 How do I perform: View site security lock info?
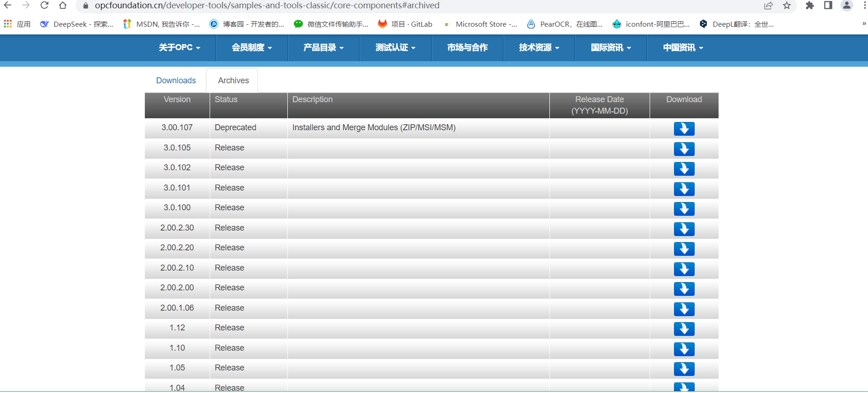pyautogui.click(x=86, y=6)
